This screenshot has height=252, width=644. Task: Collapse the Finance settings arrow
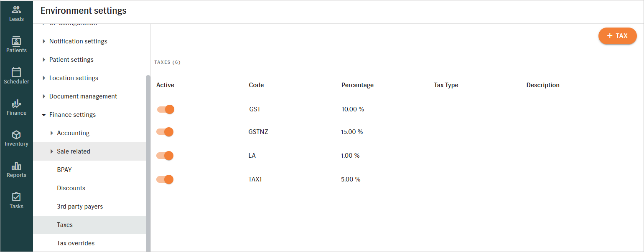[44, 115]
